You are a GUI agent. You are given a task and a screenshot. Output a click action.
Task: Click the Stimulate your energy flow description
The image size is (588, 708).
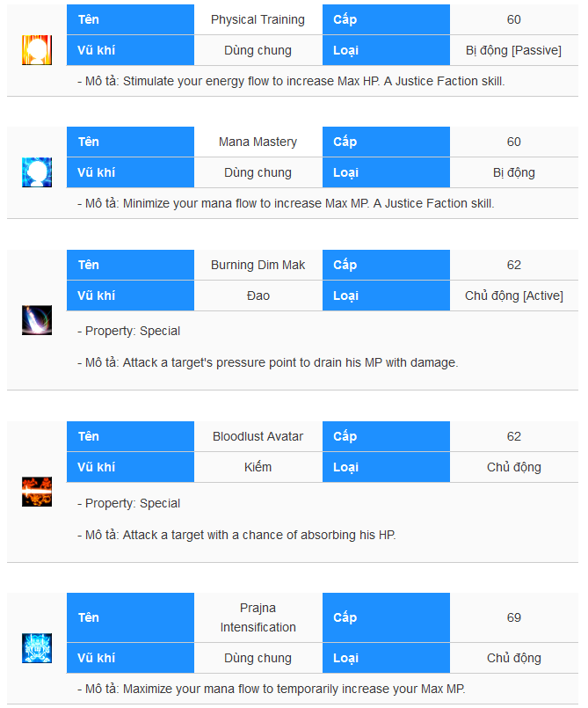[x=291, y=81]
